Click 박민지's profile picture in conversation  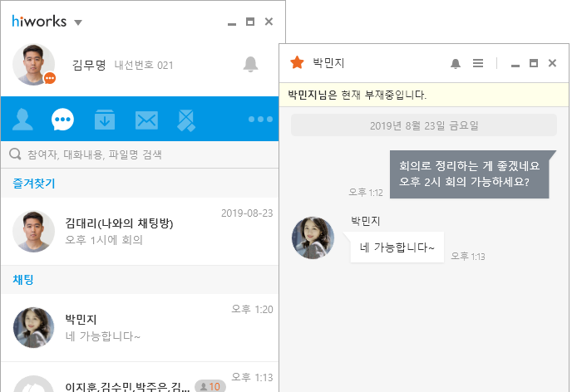coord(313,238)
